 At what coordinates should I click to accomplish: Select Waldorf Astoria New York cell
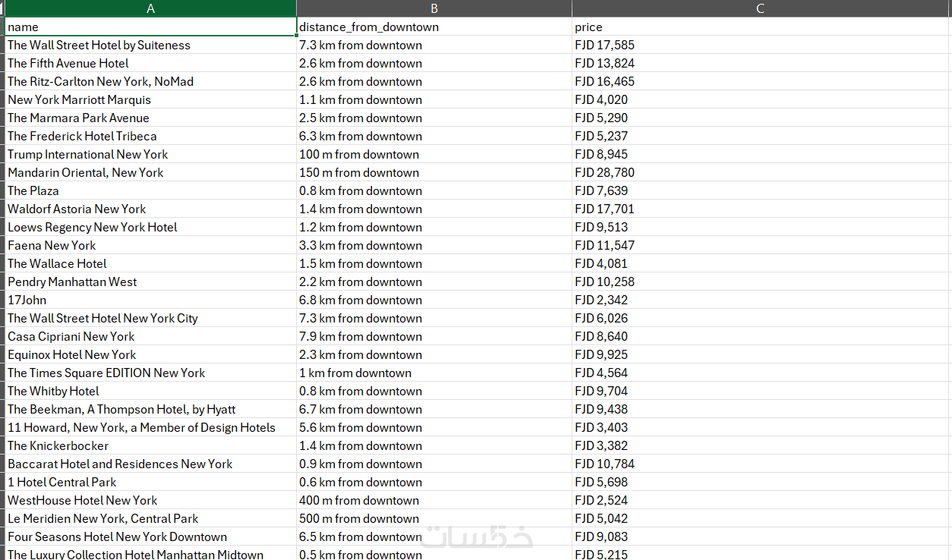[x=150, y=209]
